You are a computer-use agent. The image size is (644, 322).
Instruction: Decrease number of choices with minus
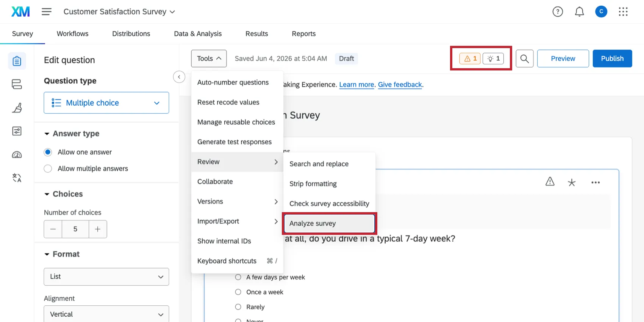coord(53,229)
